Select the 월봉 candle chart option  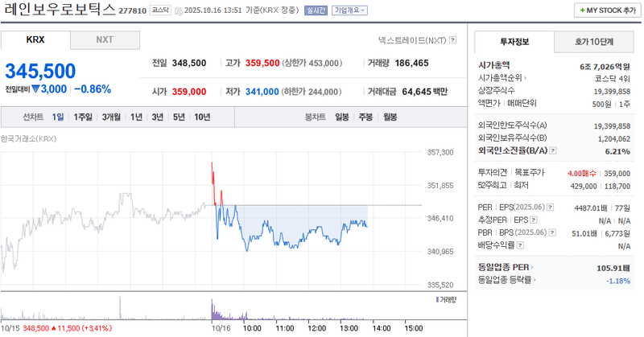click(390, 117)
